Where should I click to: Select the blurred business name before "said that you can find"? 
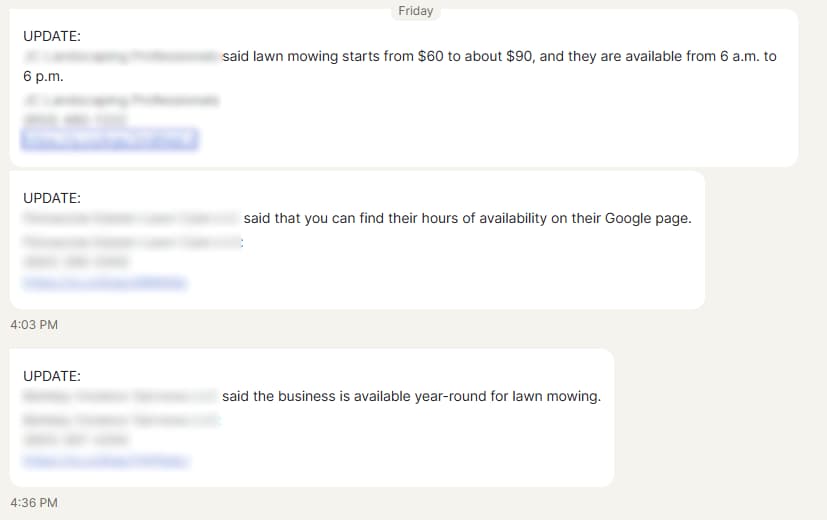pyautogui.click(x=130, y=218)
